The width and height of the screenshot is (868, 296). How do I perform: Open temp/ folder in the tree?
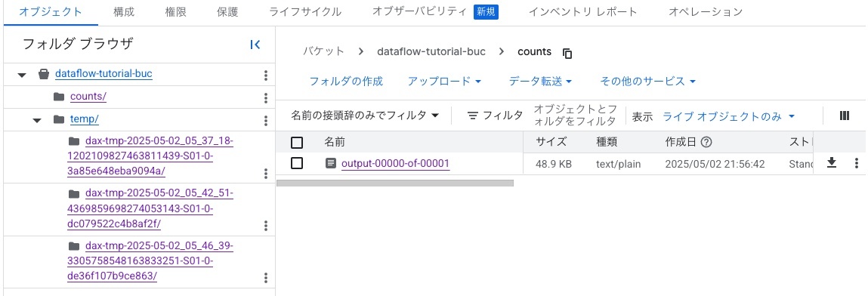coord(84,119)
